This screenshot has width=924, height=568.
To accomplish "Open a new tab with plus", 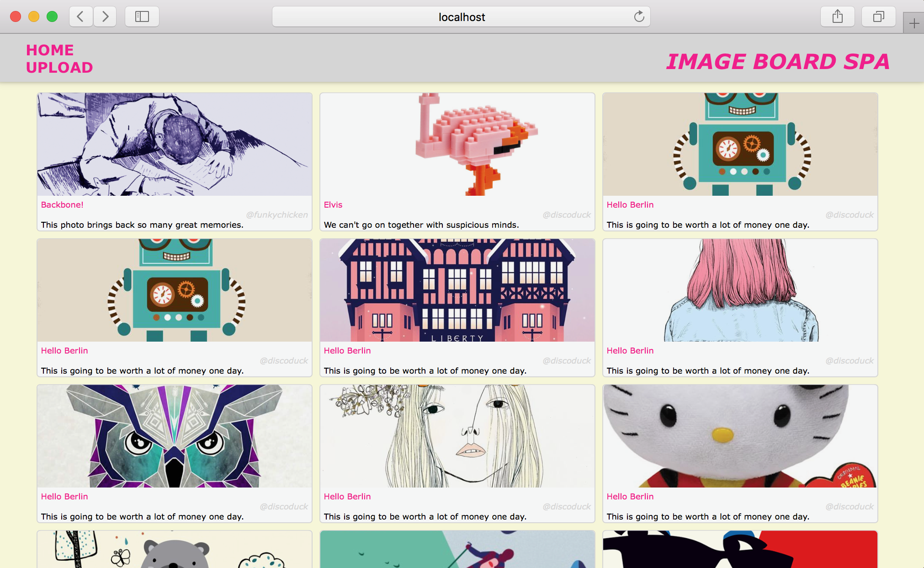I will [x=914, y=23].
